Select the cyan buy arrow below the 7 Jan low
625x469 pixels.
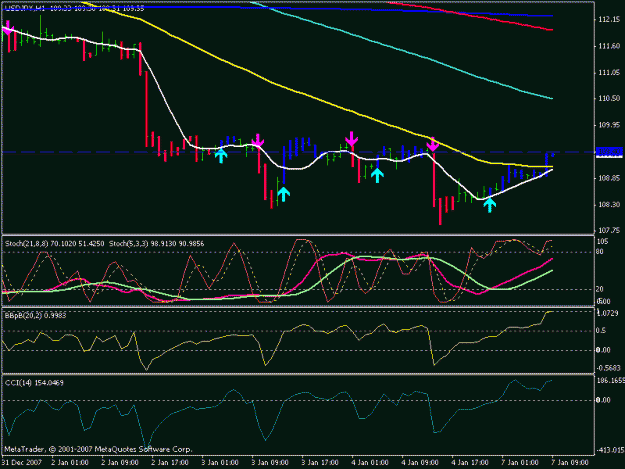489,205
